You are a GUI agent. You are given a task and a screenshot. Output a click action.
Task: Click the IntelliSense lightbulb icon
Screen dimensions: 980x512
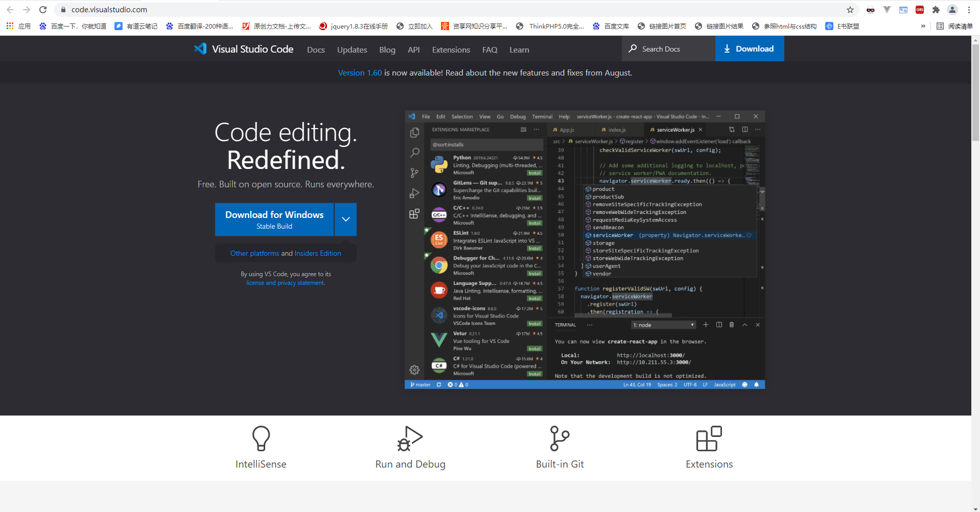(261, 438)
